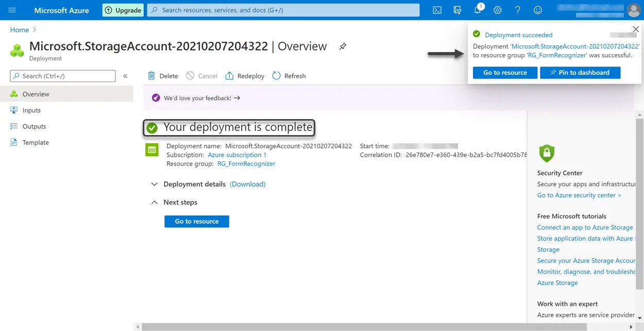Image resolution: width=644 pixels, height=331 pixels.
Task: Click the deployment cubes icon by the title
Action: click(x=18, y=51)
